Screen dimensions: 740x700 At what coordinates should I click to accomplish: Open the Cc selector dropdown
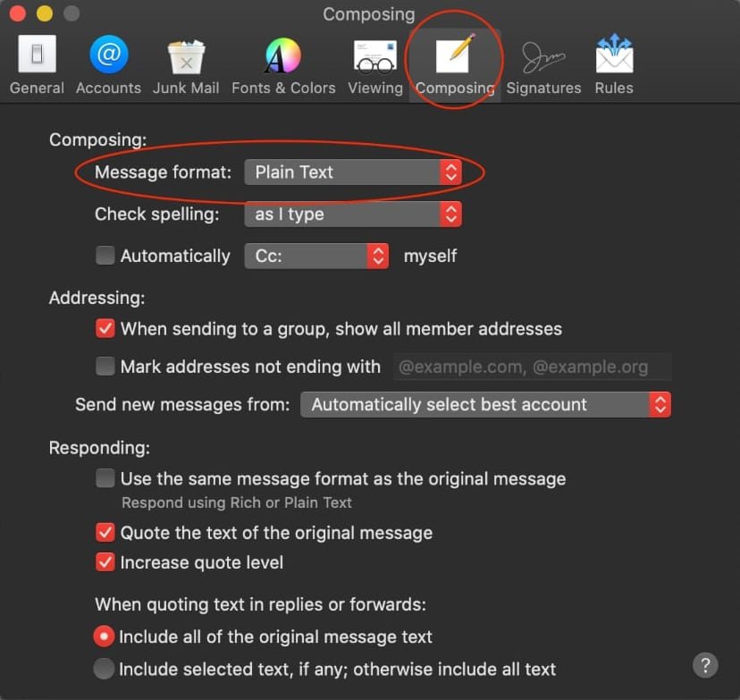317,256
